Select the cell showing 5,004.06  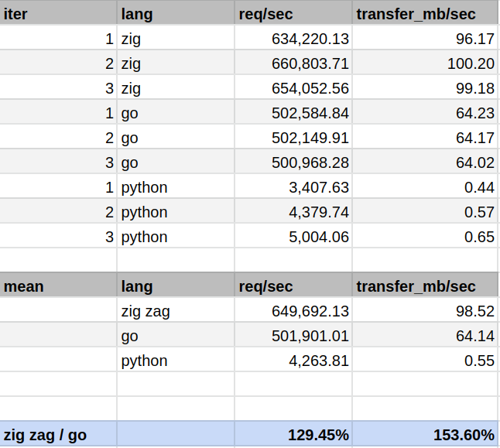tap(293, 237)
